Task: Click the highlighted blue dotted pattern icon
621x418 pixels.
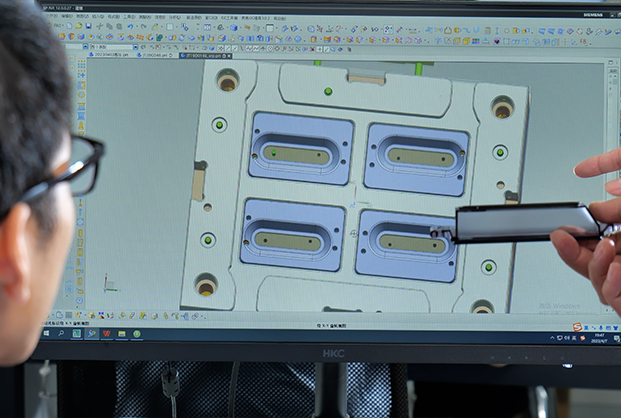Action: tap(389, 29)
